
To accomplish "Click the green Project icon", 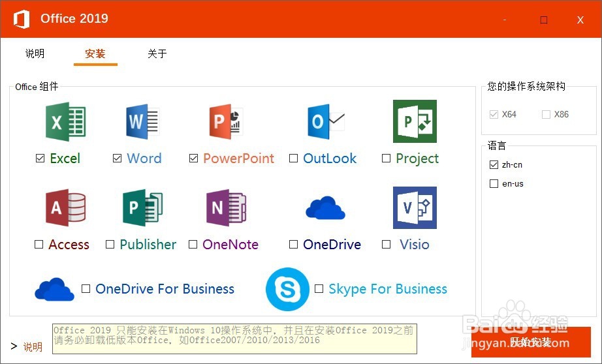I will click(415, 121).
